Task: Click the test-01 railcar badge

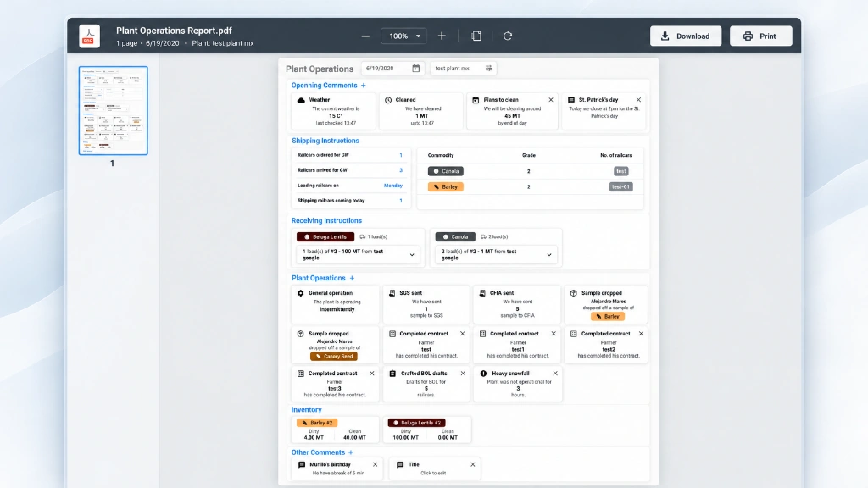Action: [620, 186]
